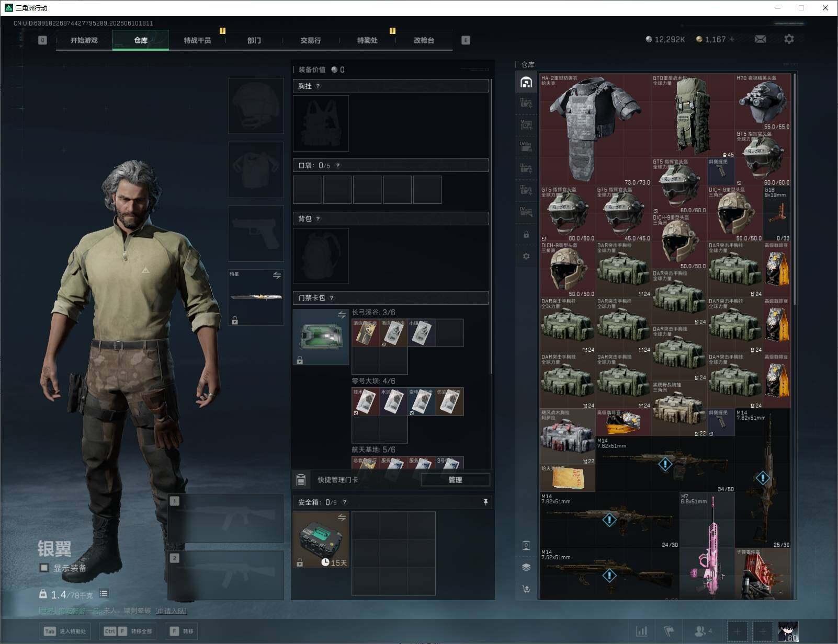838x644 pixels.
Task: Click the 12,292K currency balance
Action: pos(665,39)
